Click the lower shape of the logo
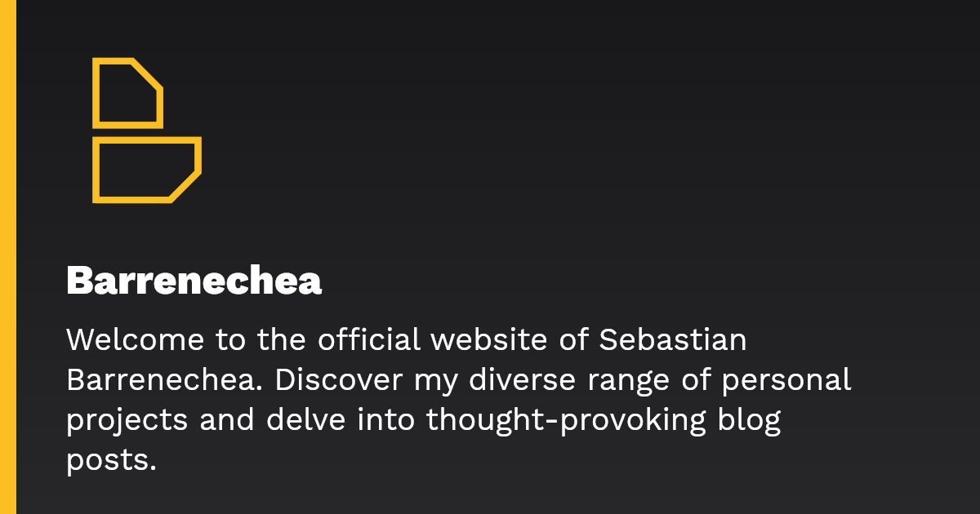The width and height of the screenshot is (980, 514). pyautogui.click(x=145, y=170)
